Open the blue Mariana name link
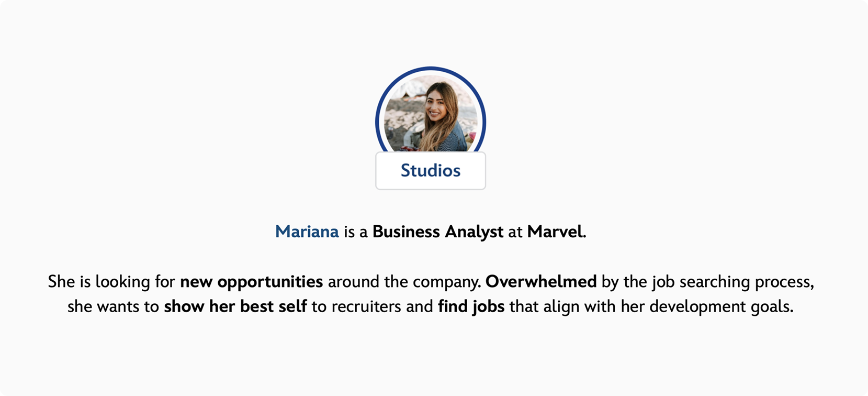Screen dimensions: 868x396 pyautogui.click(x=307, y=232)
